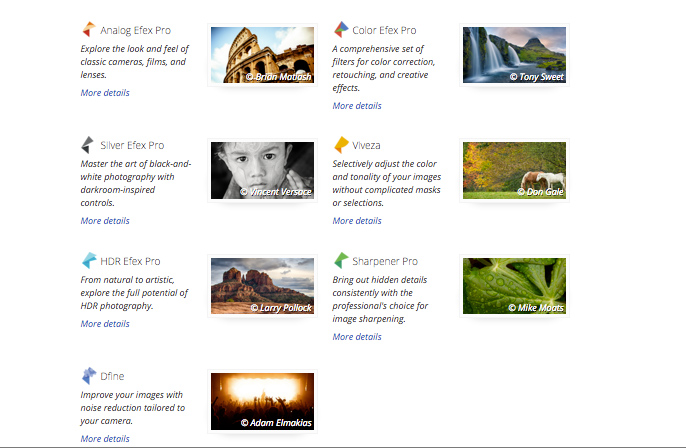The width and height of the screenshot is (686, 448).
Task: Open More details for Viveza
Action: point(357,221)
